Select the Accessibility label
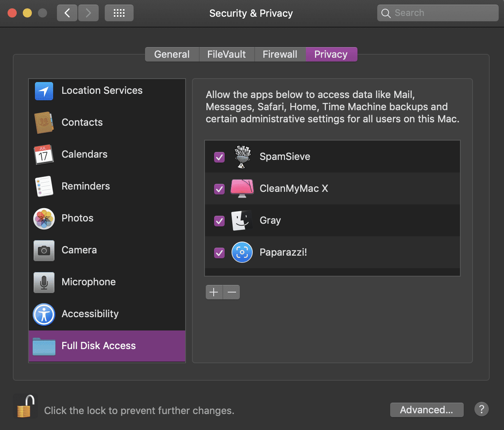This screenshot has width=504, height=430. pos(90,314)
